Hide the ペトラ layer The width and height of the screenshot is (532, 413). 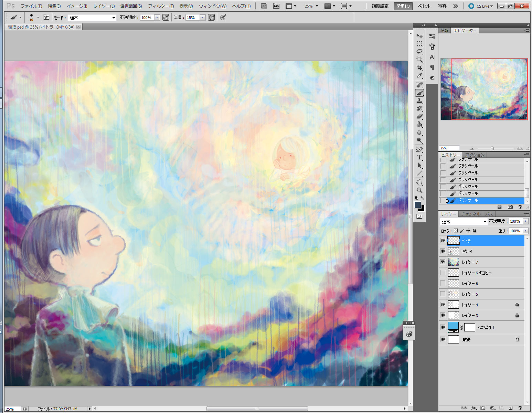[x=443, y=241]
